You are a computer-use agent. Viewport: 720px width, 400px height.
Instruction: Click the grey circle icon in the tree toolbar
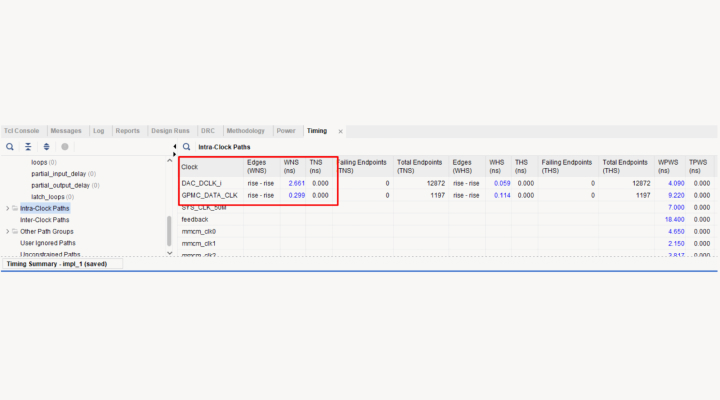pyautogui.click(x=65, y=147)
